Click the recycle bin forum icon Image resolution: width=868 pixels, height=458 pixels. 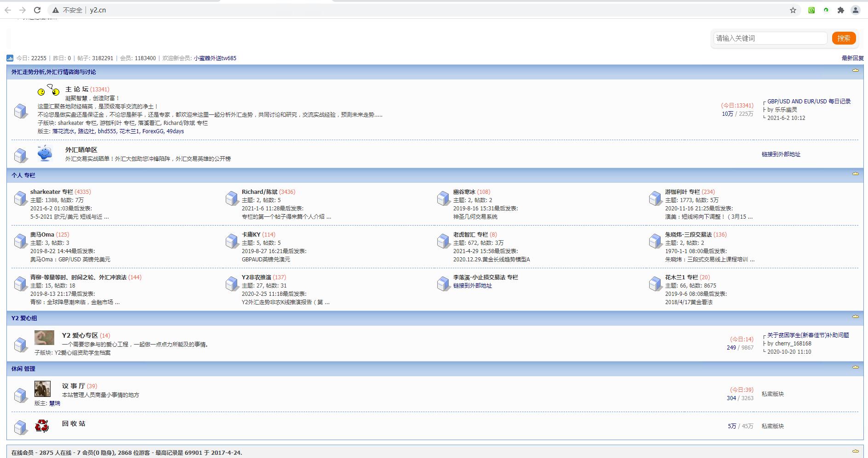tap(42, 426)
